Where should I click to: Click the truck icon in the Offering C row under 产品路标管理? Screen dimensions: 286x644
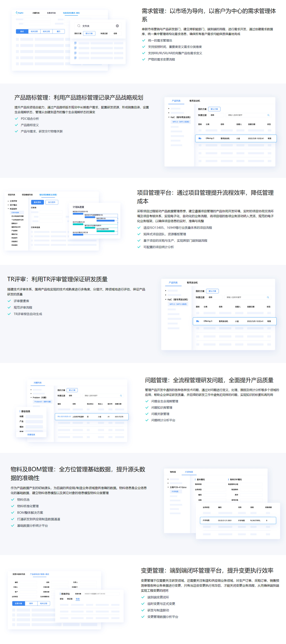tap(200, 138)
